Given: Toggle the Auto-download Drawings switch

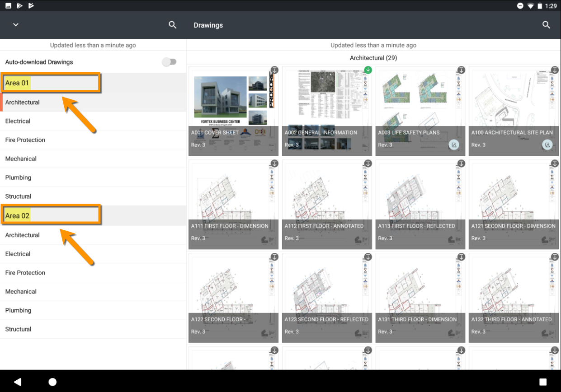Looking at the screenshot, I should [170, 62].
